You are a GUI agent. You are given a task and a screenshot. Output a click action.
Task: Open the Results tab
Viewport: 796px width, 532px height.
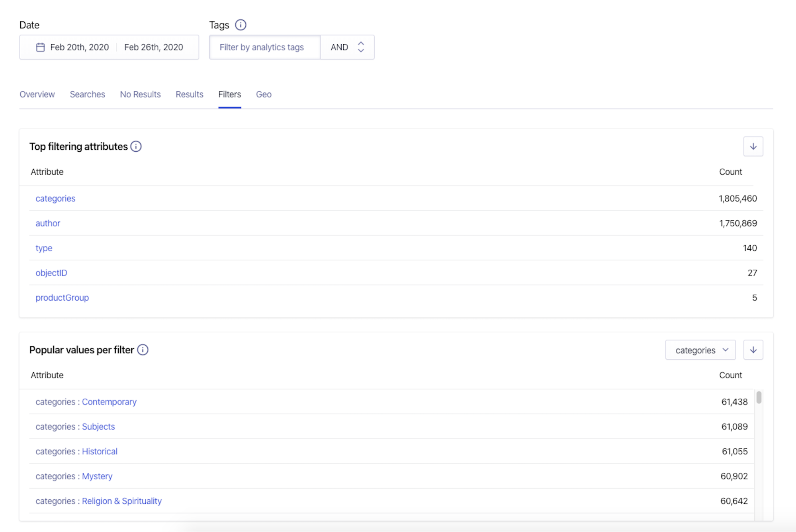coord(190,94)
